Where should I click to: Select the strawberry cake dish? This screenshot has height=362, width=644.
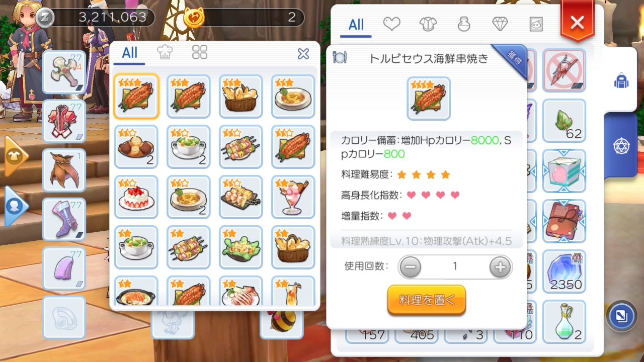point(136,197)
